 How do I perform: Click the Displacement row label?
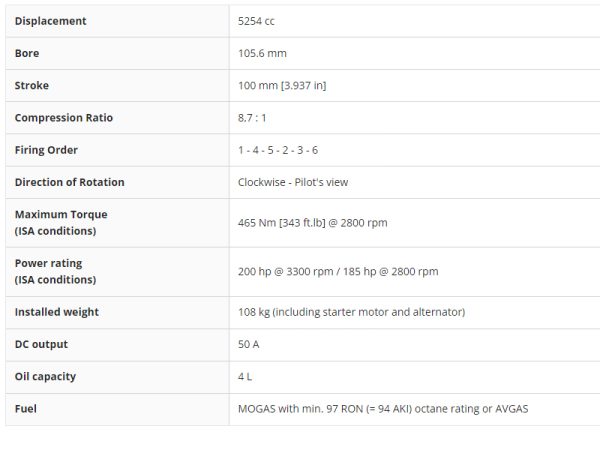click(50, 21)
